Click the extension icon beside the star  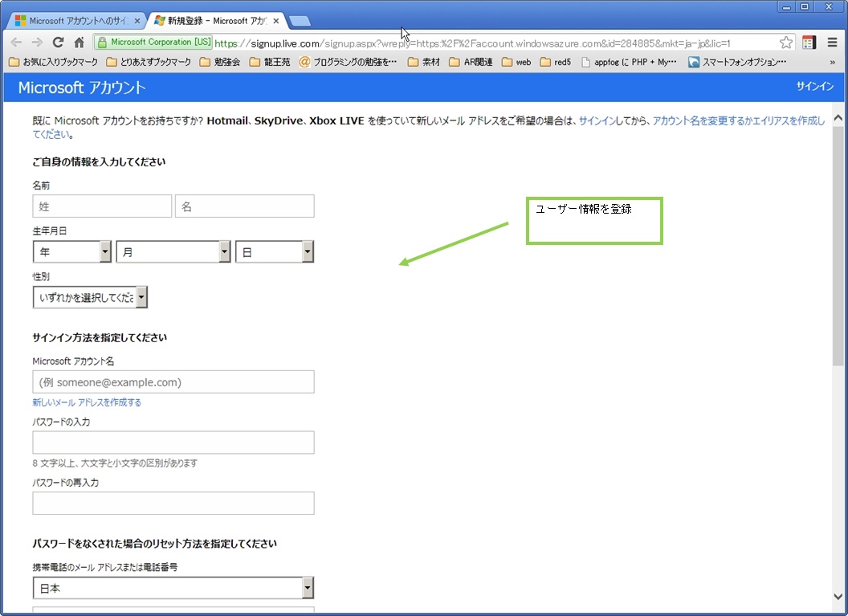[809, 43]
